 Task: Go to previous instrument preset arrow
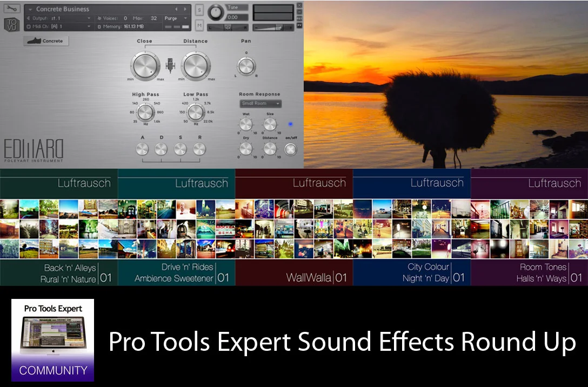pos(176,9)
